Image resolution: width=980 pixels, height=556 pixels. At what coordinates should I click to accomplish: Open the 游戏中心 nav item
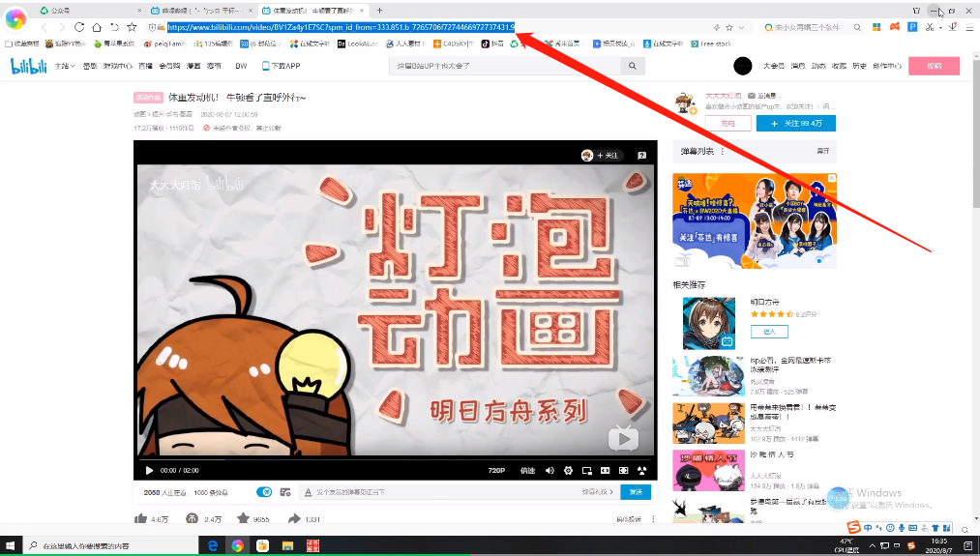pyautogui.click(x=117, y=66)
